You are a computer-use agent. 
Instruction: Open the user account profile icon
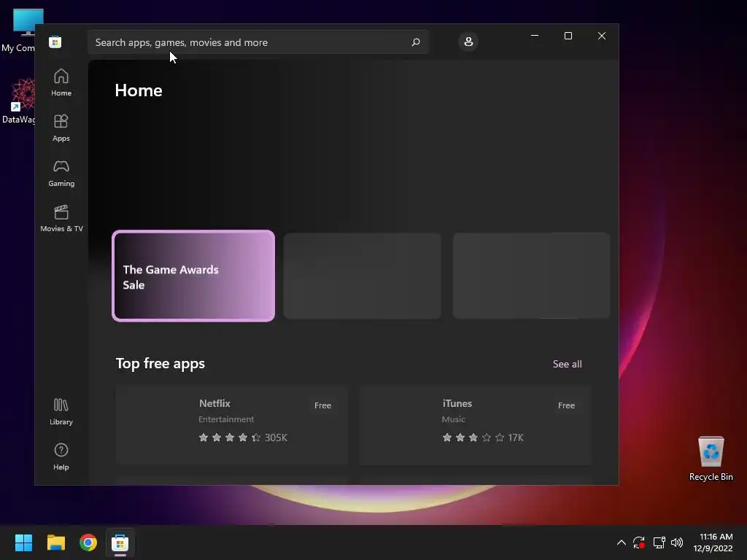pyautogui.click(x=468, y=42)
